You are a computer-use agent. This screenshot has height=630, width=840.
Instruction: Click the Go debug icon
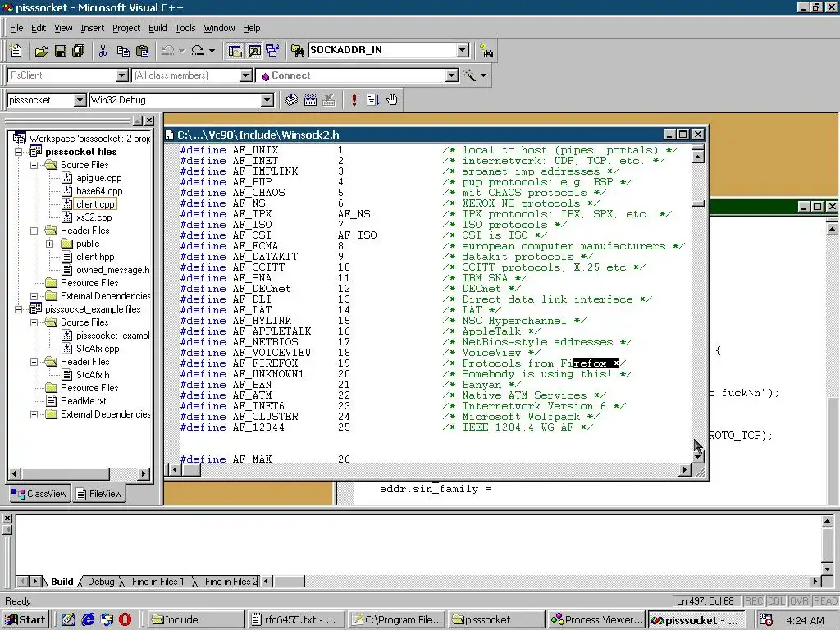point(373,99)
